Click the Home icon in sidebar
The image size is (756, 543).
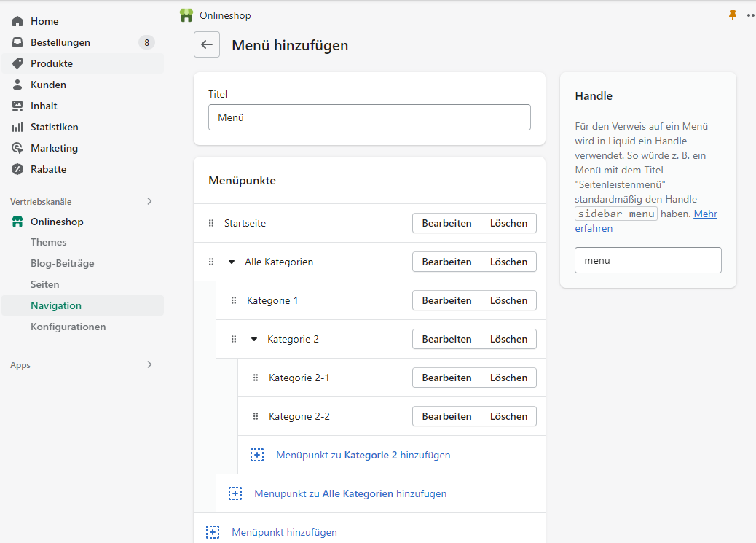pyautogui.click(x=17, y=21)
